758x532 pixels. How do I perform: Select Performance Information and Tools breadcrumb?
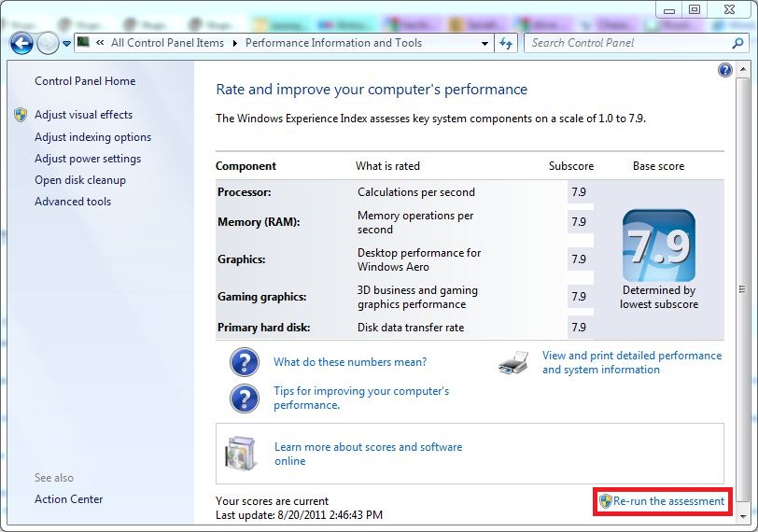click(333, 43)
